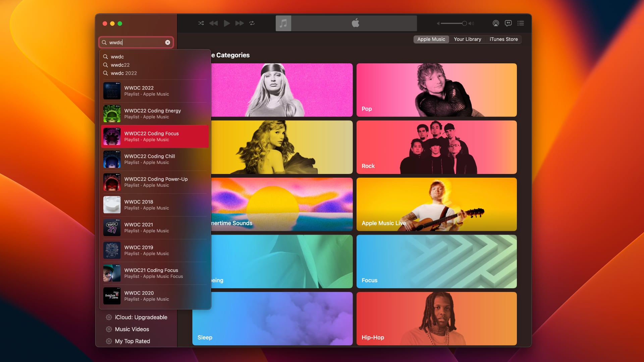This screenshot has height=362, width=644.
Task: Open WWDC21 Coding Focus playlist result
Action: click(x=155, y=273)
